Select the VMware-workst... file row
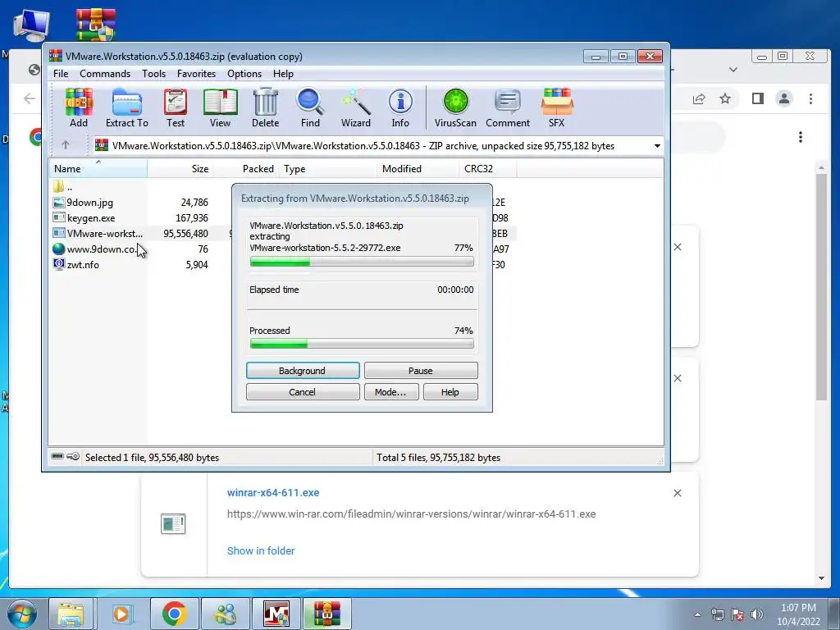This screenshot has width=840, height=630. pyautogui.click(x=98, y=234)
